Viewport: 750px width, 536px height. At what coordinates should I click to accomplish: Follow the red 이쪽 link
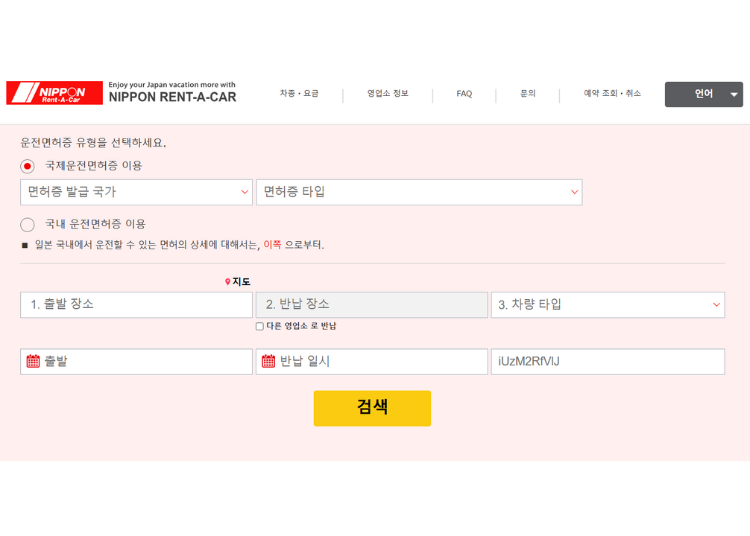272,245
